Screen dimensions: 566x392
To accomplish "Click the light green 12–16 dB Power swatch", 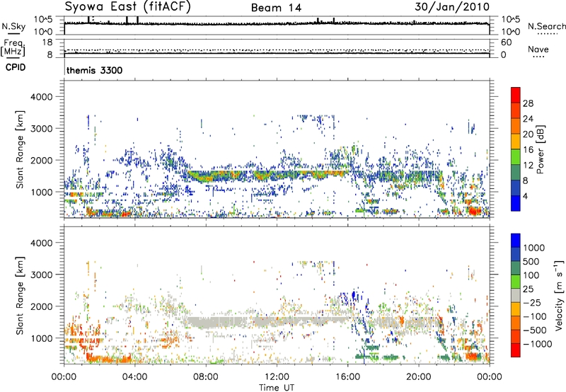I will 516,157.
